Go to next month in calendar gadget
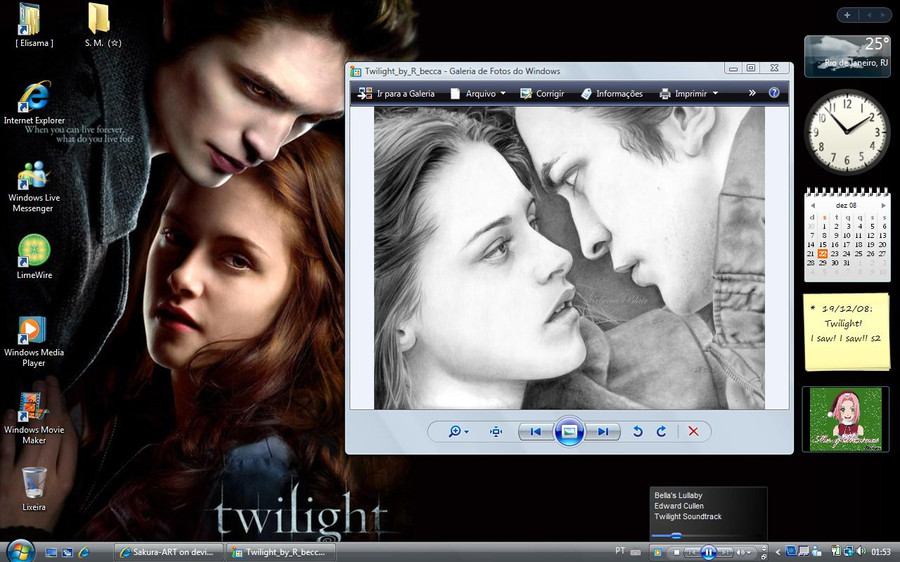The height and width of the screenshot is (562, 900). pos(883,206)
